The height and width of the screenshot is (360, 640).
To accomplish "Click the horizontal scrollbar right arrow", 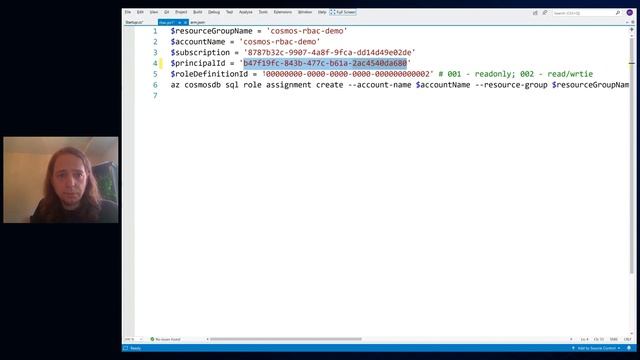I will tap(571, 339).
